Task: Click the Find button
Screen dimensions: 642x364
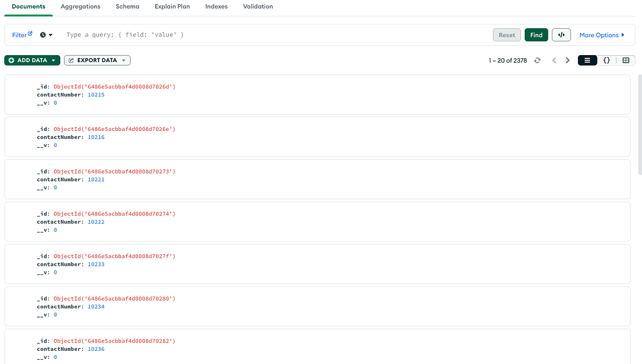Action: coord(536,35)
